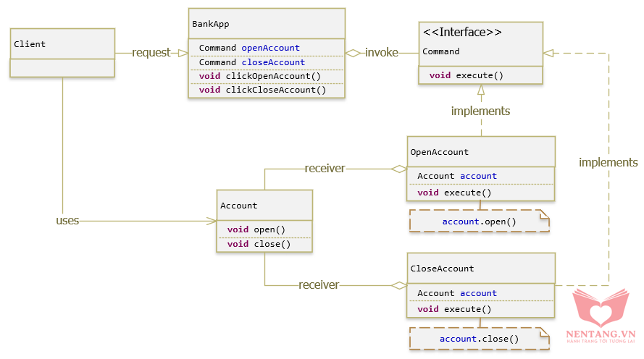Click the receiver label leading to CloseAccount

coord(319,285)
